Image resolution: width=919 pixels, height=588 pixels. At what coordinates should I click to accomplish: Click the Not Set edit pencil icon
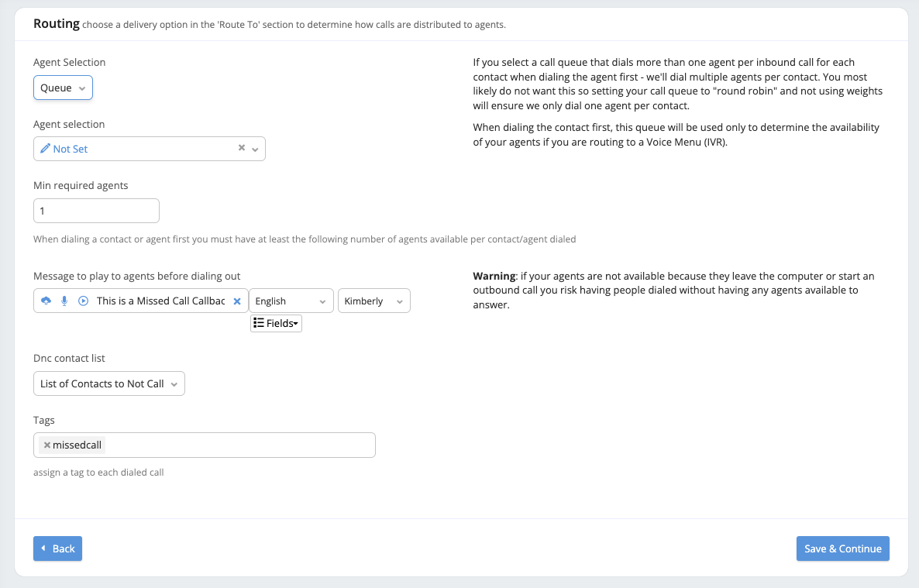(x=45, y=149)
